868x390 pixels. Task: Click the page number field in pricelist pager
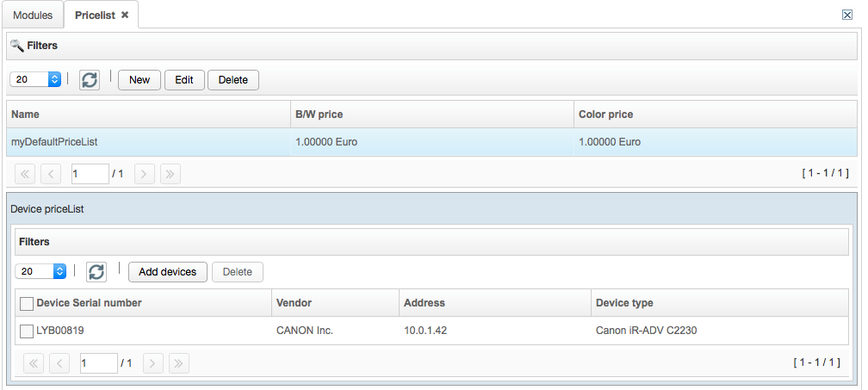(90, 174)
